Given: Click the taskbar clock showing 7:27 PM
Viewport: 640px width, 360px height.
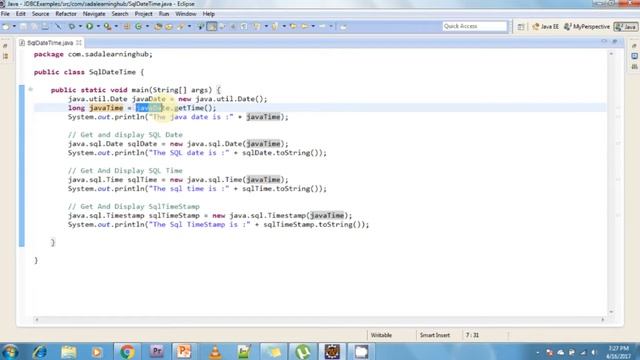Looking at the screenshot, I should [x=618, y=352].
